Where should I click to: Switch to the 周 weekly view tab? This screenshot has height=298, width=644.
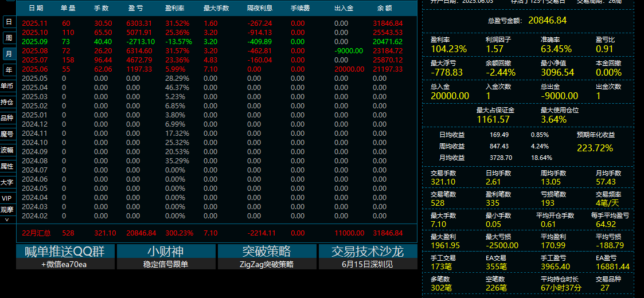pyautogui.click(x=9, y=38)
